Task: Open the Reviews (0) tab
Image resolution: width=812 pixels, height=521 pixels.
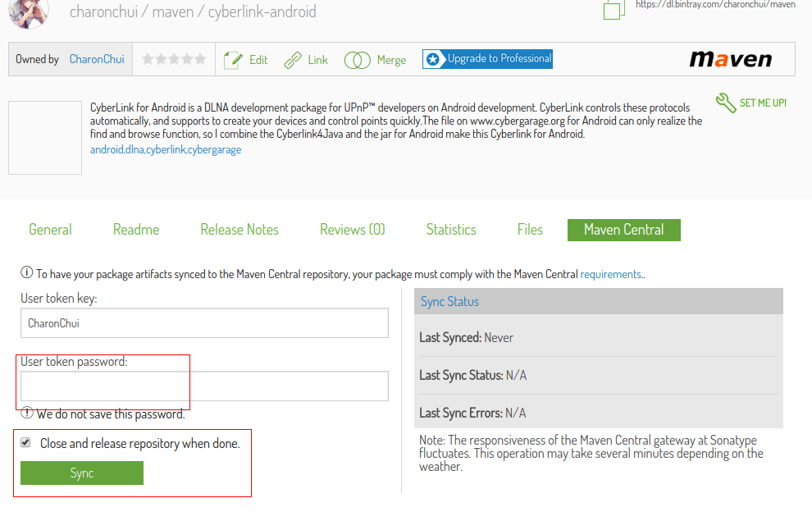Action: [x=353, y=230]
